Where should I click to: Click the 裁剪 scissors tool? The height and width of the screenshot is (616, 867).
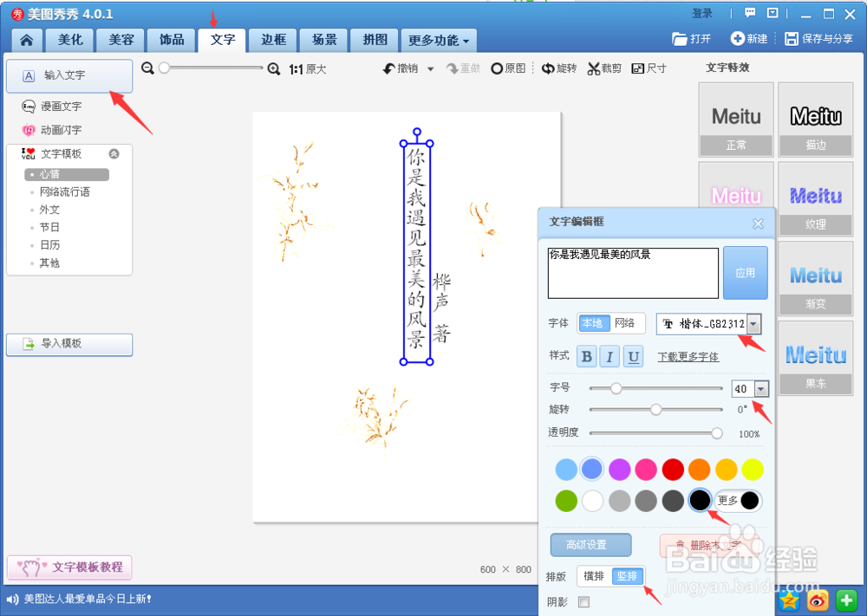[604, 68]
